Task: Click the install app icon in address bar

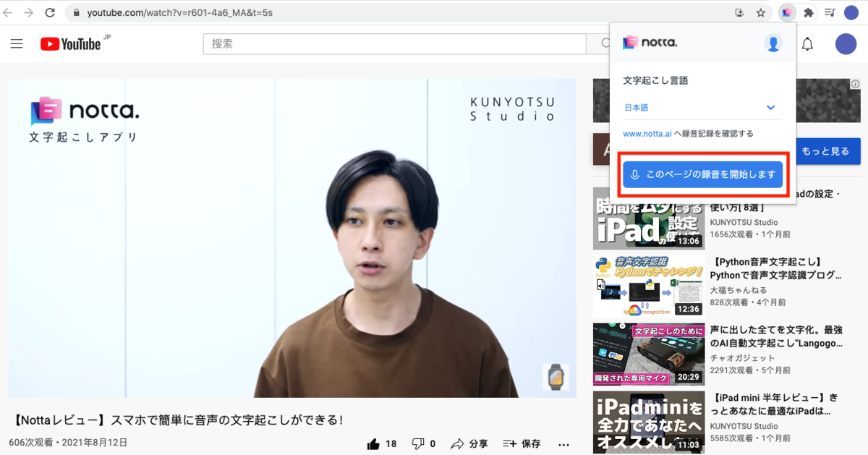Action: [739, 12]
